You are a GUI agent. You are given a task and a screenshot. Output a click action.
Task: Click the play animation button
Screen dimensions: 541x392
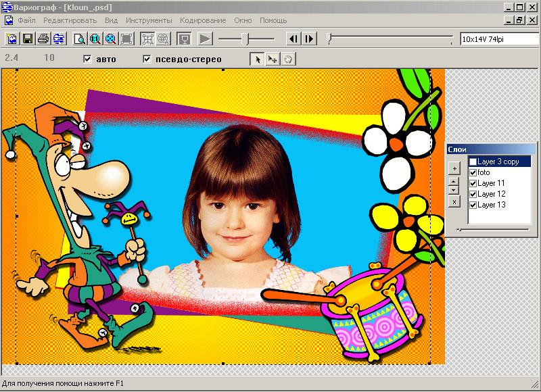[206, 39]
